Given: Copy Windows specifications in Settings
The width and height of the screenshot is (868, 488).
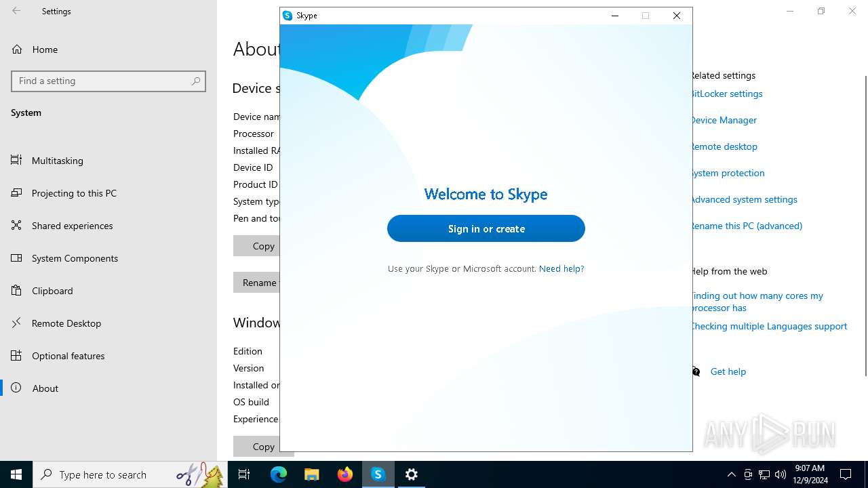Looking at the screenshot, I should click(256, 447).
